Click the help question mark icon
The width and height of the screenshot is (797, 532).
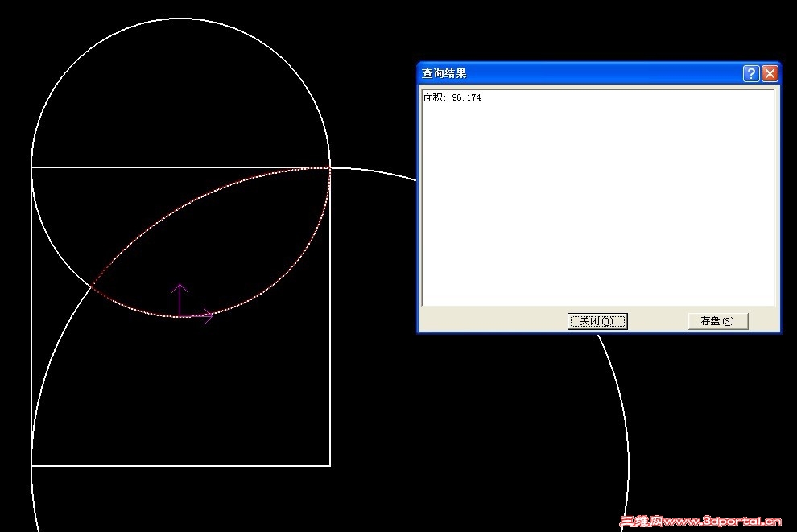(751, 74)
